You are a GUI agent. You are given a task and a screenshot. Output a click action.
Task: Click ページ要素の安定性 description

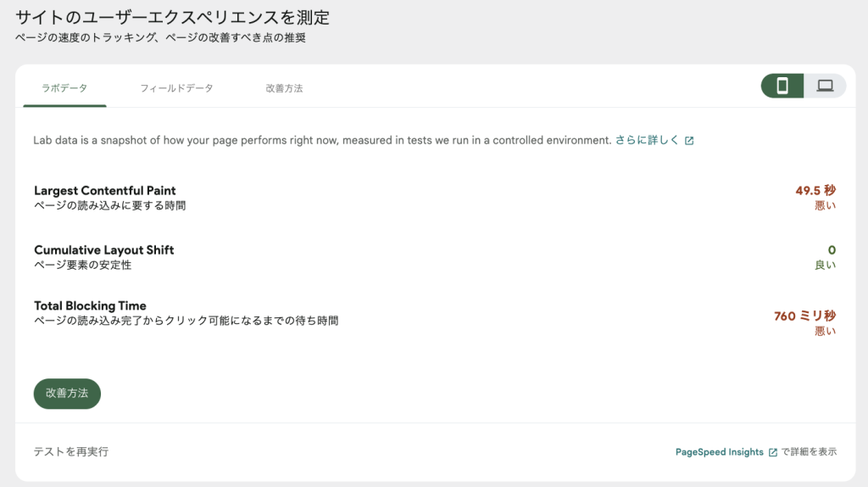tap(82, 265)
